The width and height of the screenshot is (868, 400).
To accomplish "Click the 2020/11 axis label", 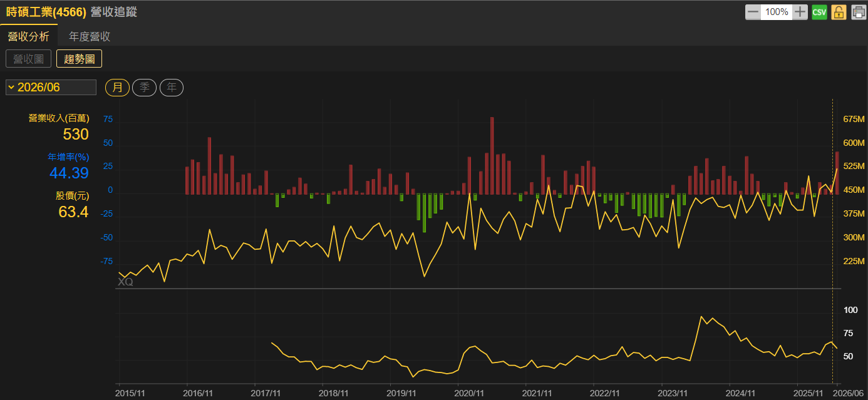I will pyautogui.click(x=468, y=393).
